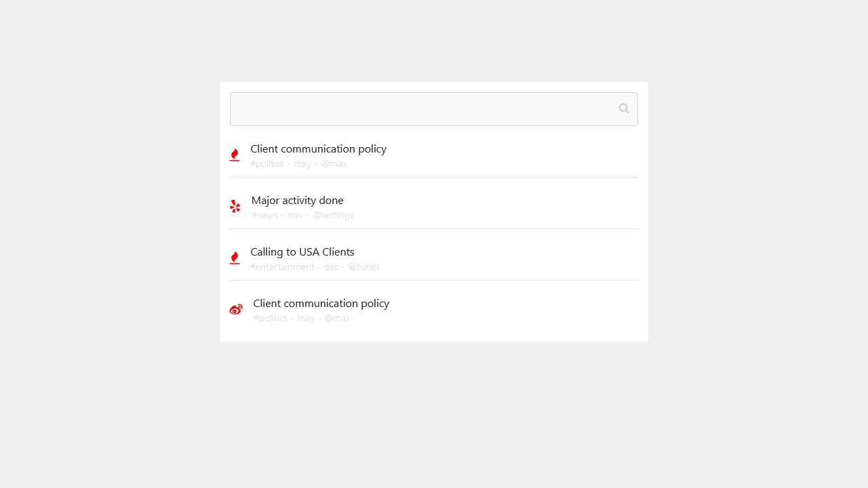Open the Calling to USA Clients entry

point(302,251)
